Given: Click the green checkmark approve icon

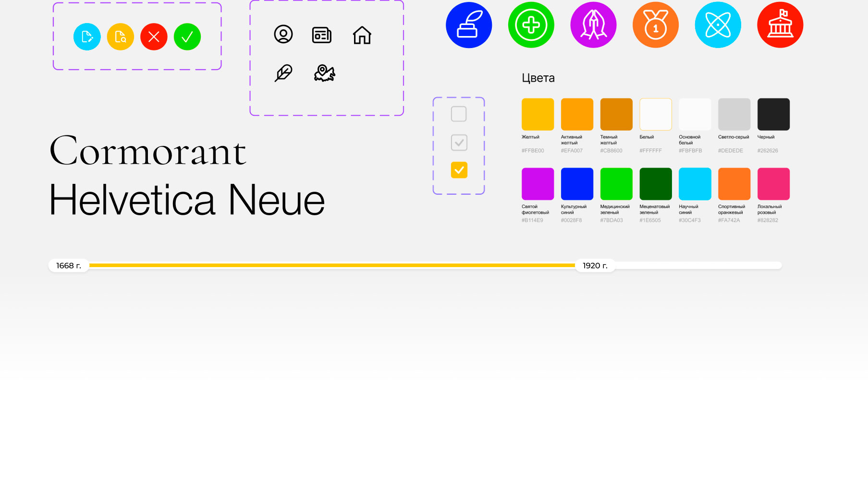Looking at the screenshot, I should pos(187,37).
